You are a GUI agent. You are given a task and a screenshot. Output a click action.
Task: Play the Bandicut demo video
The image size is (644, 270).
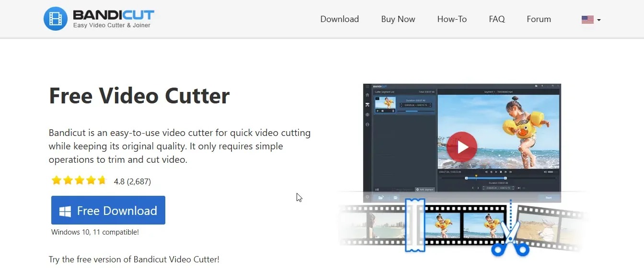click(x=462, y=146)
